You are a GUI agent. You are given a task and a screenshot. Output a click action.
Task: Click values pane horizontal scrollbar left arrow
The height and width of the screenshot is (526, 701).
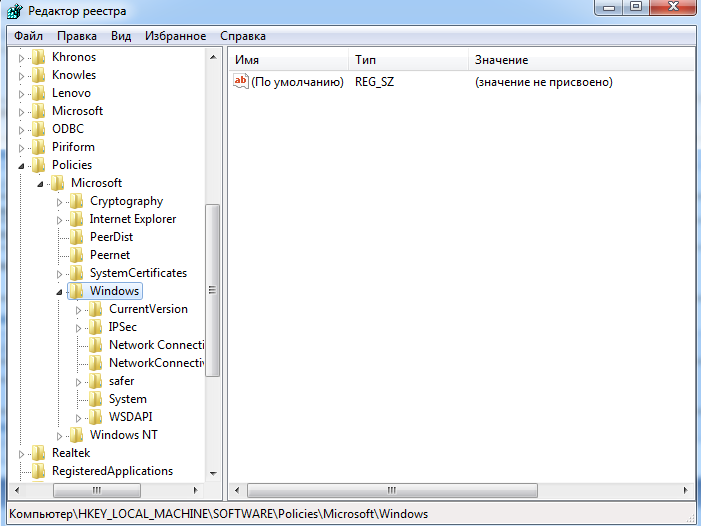coord(237,490)
